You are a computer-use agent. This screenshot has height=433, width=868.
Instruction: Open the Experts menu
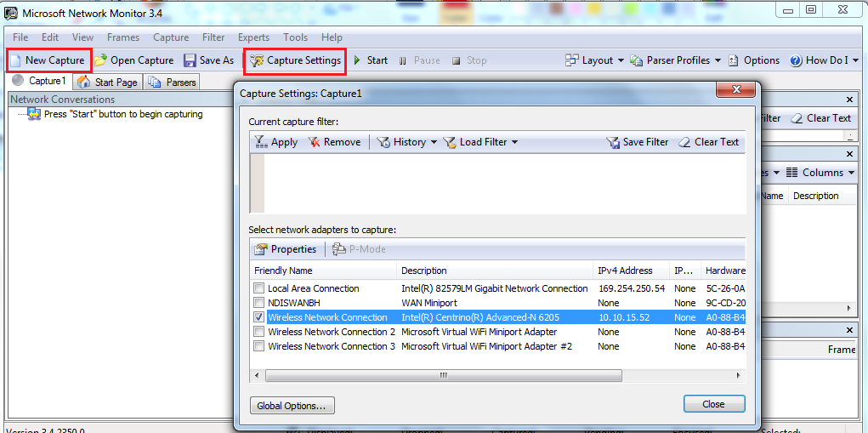[x=253, y=37]
